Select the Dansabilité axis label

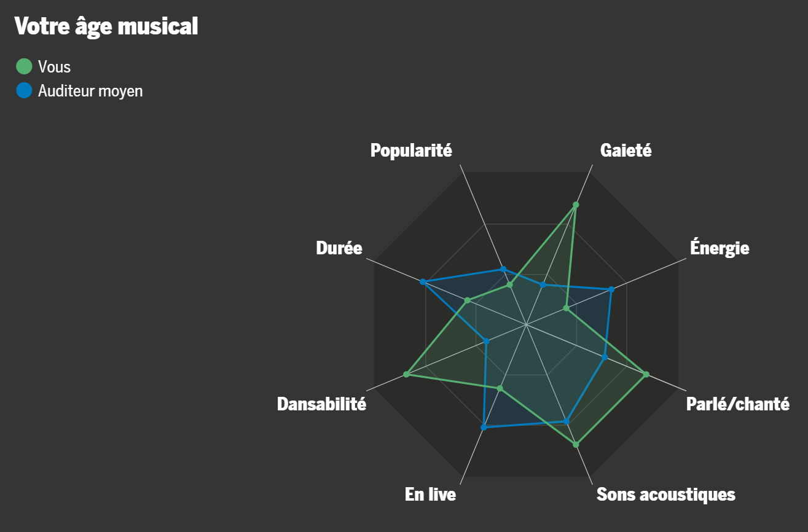pos(321,404)
